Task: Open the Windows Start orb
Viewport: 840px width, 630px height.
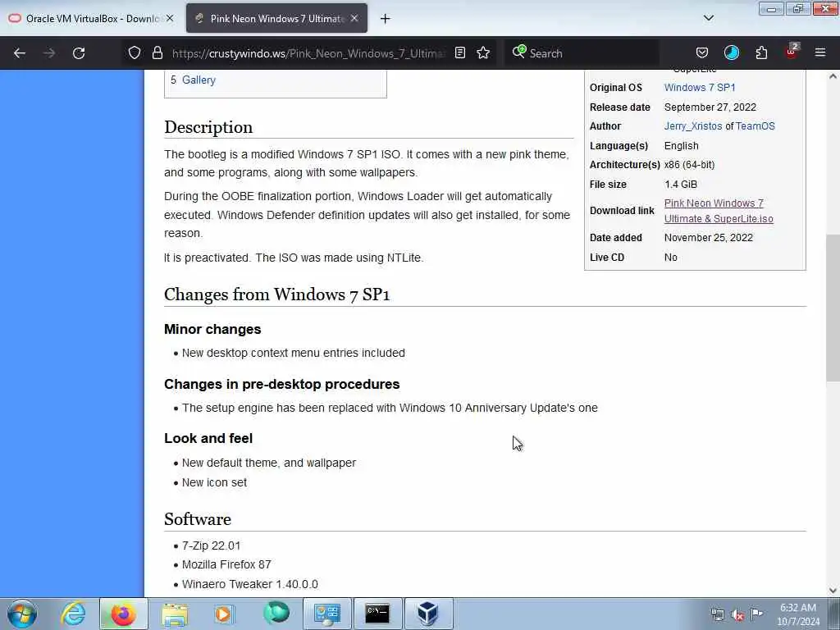Action: pos(22,614)
